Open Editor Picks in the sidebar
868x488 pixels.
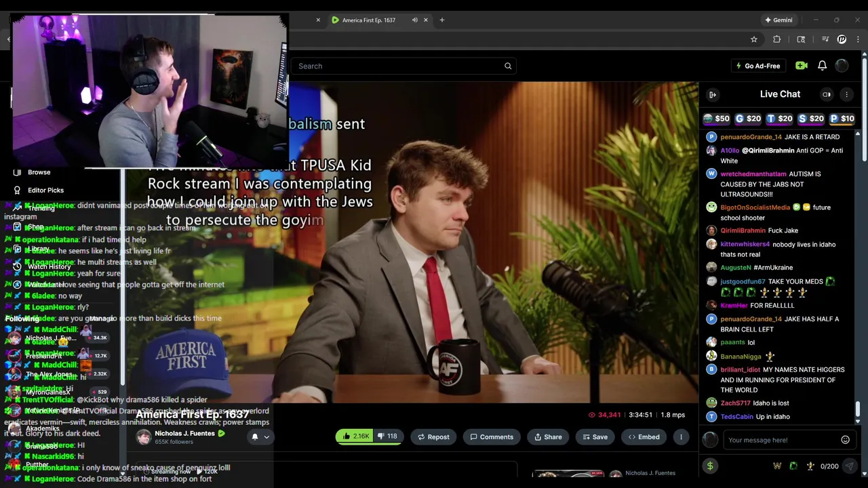(x=45, y=190)
